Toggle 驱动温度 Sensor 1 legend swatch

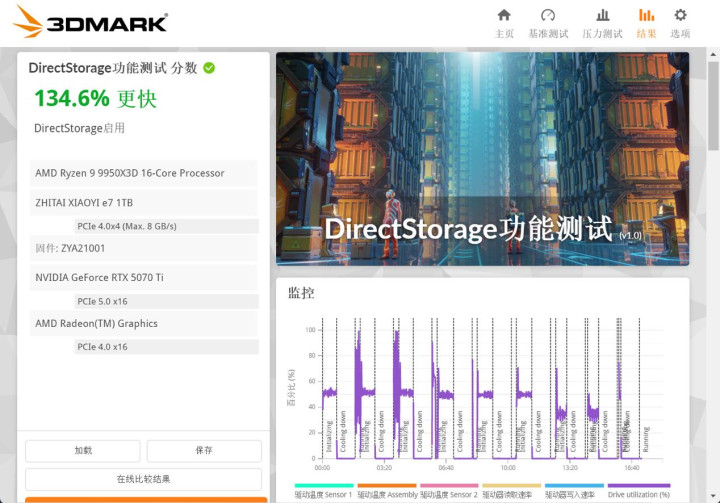[324, 486]
